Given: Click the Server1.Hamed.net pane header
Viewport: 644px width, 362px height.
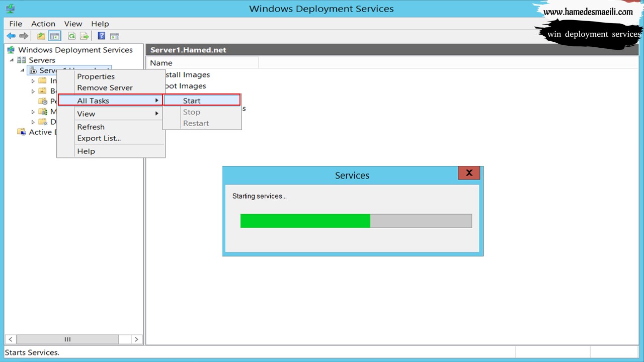Looking at the screenshot, I should click(392, 50).
